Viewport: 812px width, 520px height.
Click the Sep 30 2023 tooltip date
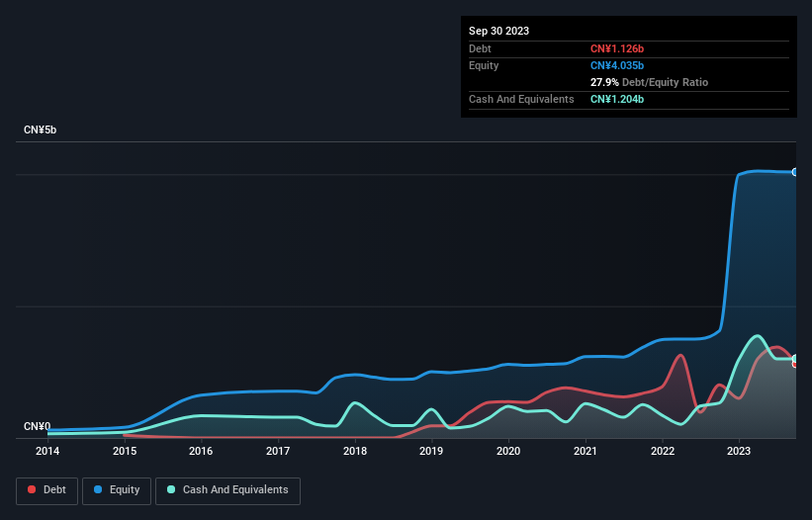pos(498,31)
